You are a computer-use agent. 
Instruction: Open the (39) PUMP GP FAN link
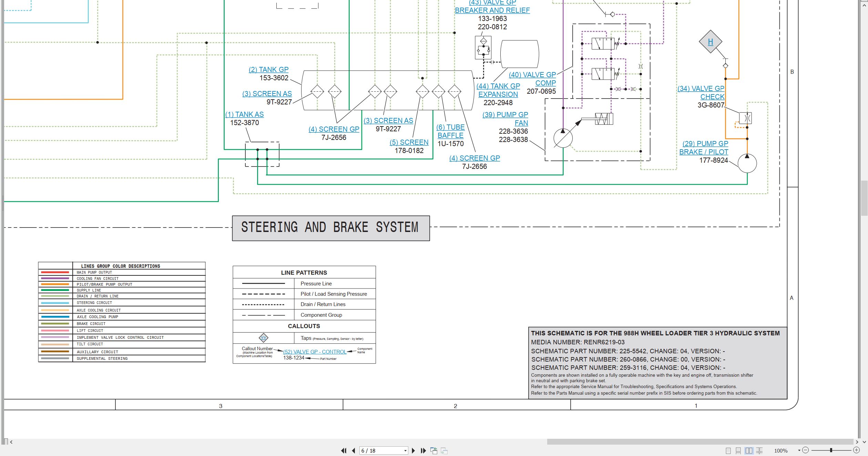(506, 119)
